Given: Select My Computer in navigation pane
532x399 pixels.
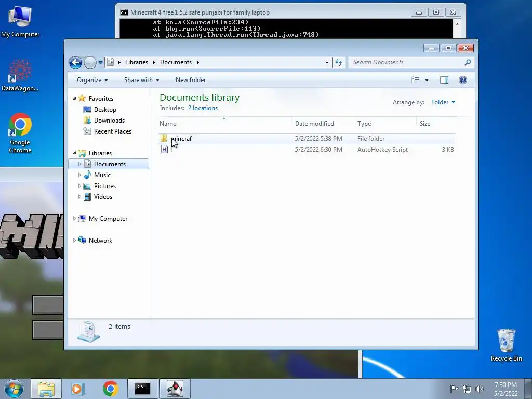Looking at the screenshot, I should click(108, 219).
